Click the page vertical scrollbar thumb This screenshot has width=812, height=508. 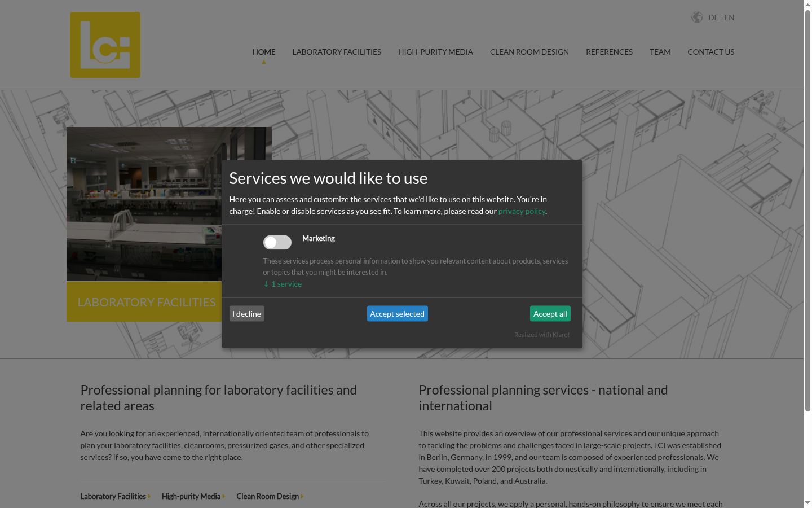pos(807,210)
